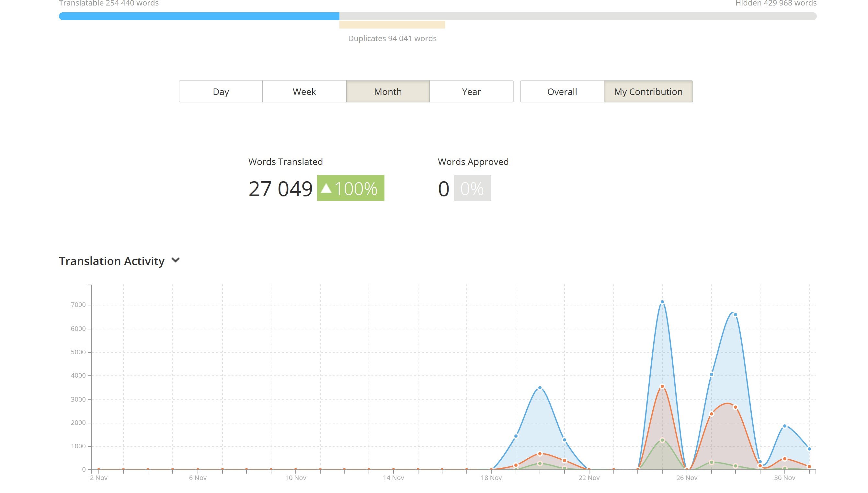Viewport: 868px width, 493px height.
Task: Click the 10 Nov x-axis label
Action: (295, 478)
